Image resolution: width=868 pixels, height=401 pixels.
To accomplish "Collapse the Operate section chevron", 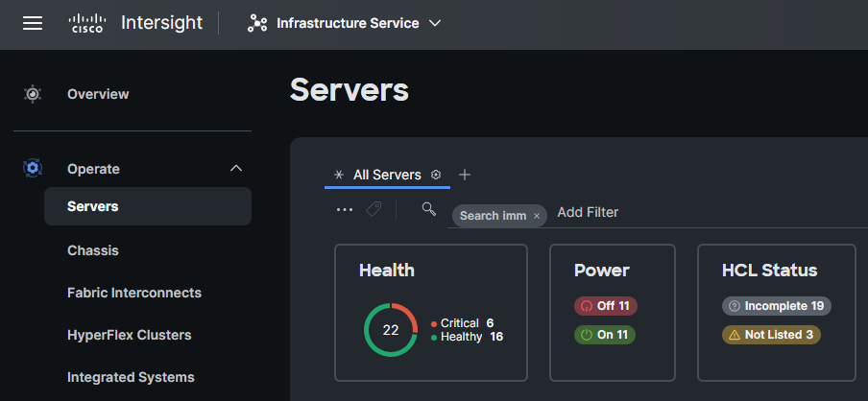I will coord(236,168).
